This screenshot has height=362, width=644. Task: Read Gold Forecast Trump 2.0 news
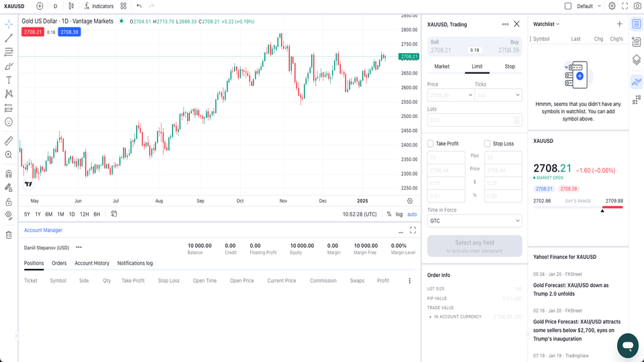click(571, 290)
